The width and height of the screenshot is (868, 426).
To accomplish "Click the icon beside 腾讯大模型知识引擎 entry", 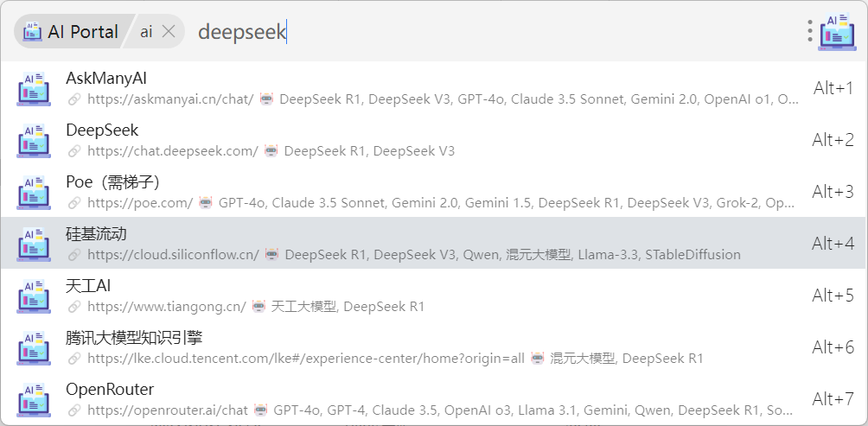I will [34, 347].
